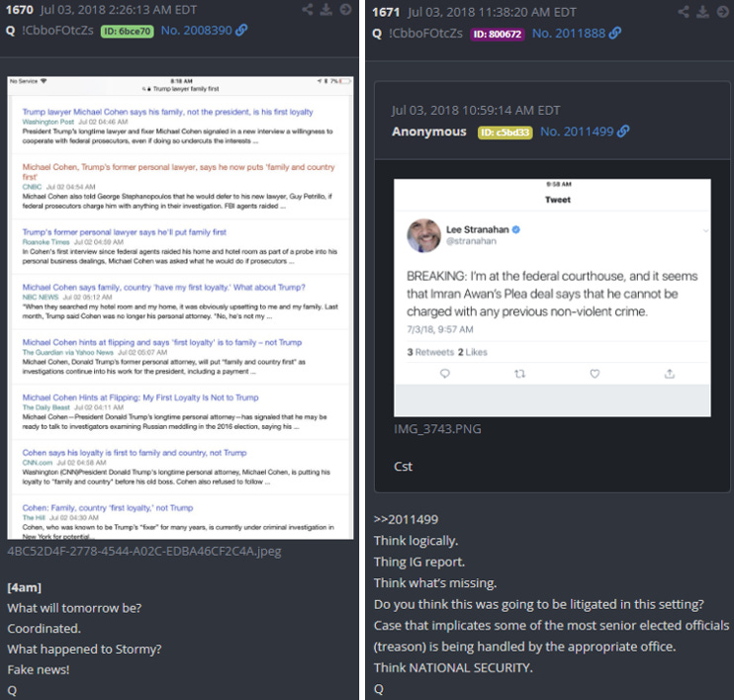Click the chain link icon beside No. 2011499
The height and width of the screenshot is (700, 734).
[x=623, y=131]
